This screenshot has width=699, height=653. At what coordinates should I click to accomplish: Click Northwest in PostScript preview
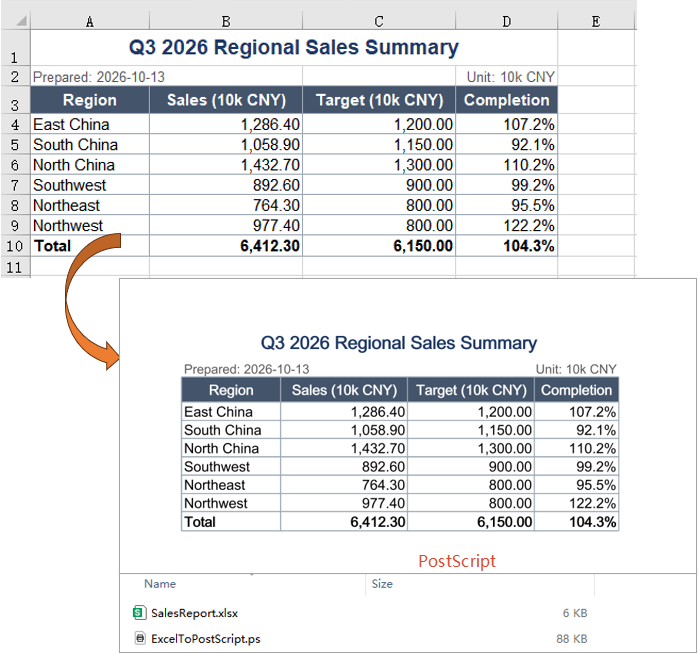(216, 503)
